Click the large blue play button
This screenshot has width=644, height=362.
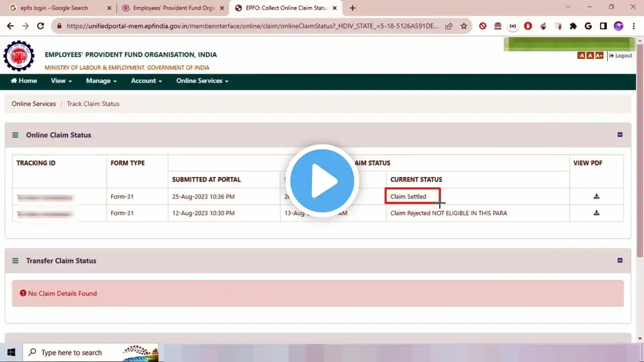pos(322,180)
